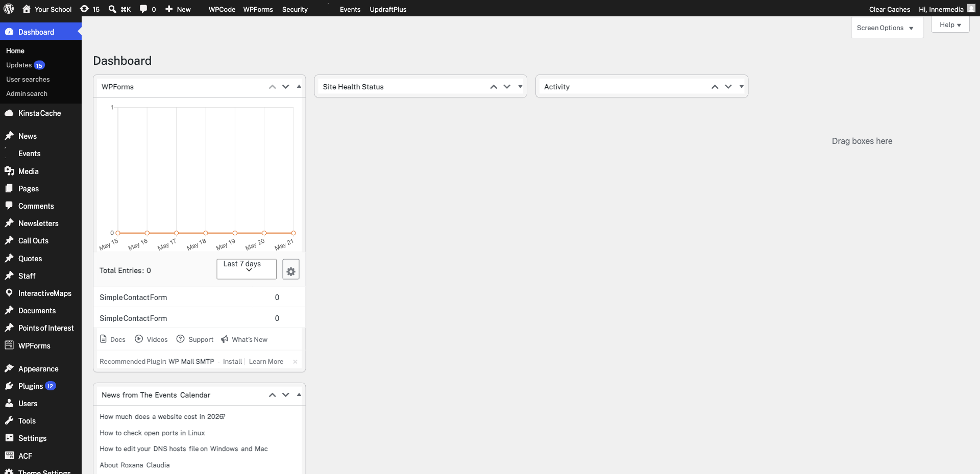Click the Learn More link
Screen dimensions: 980x474
click(266, 362)
